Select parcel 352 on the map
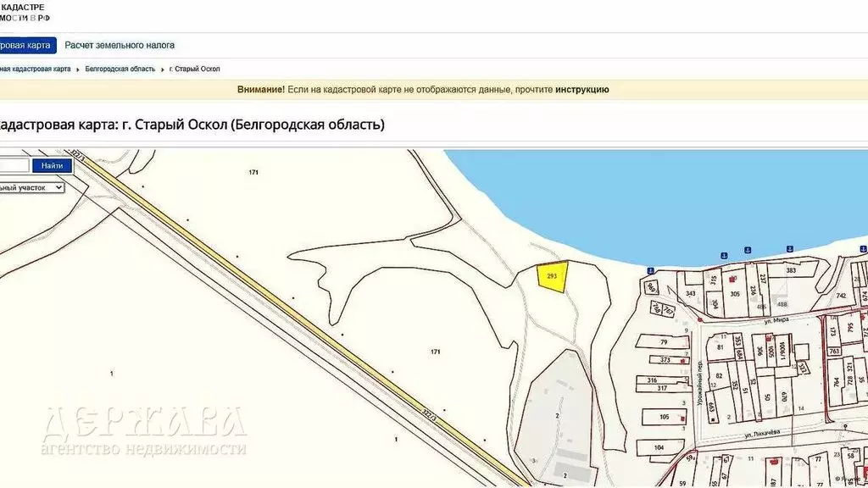868x488 pixels. (x=735, y=385)
